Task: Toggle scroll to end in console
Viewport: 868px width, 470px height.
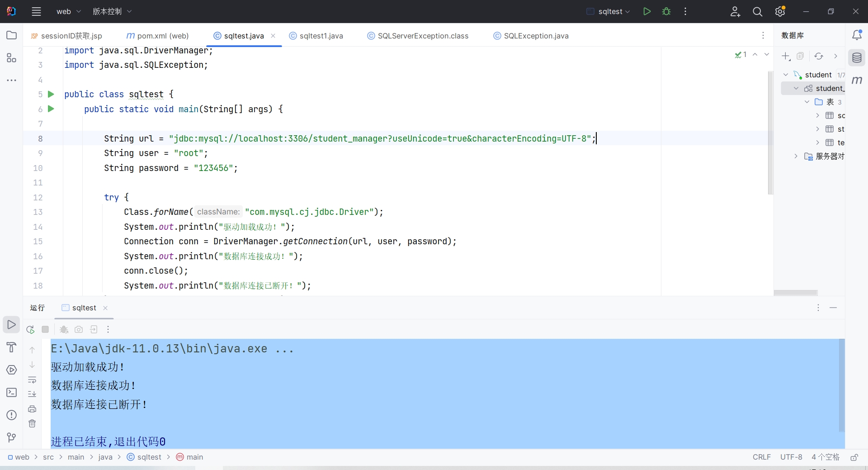Action: point(32,394)
